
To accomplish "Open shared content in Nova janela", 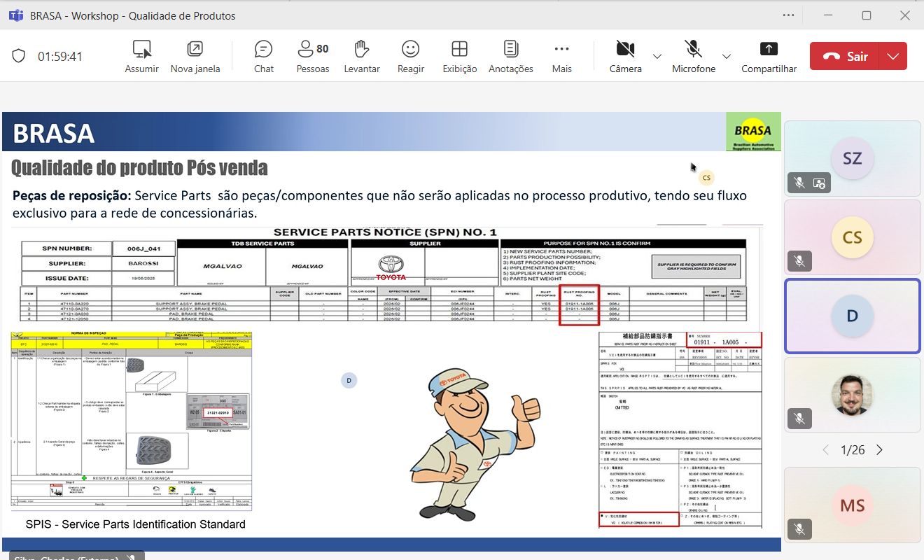I will click(x=195, y=57).
